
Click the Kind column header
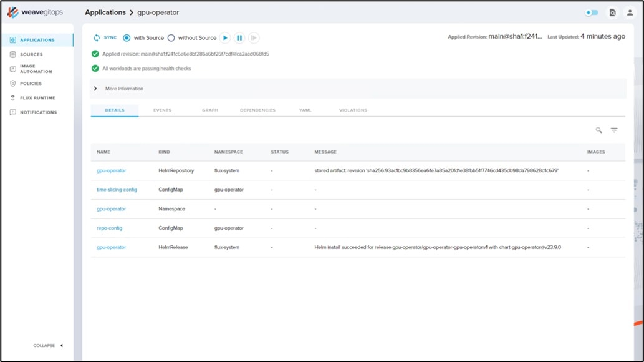[165, 152]
